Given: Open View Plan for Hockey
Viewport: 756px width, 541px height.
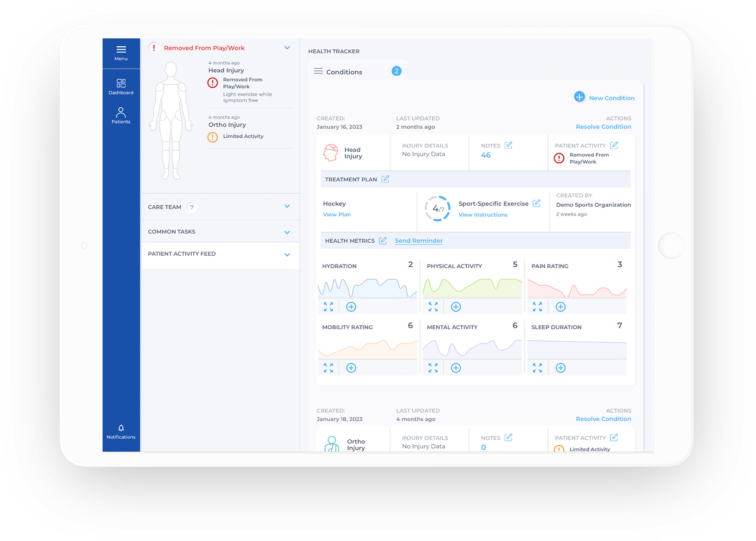Looking at the screenshot, I should click(x=337, y=215).
